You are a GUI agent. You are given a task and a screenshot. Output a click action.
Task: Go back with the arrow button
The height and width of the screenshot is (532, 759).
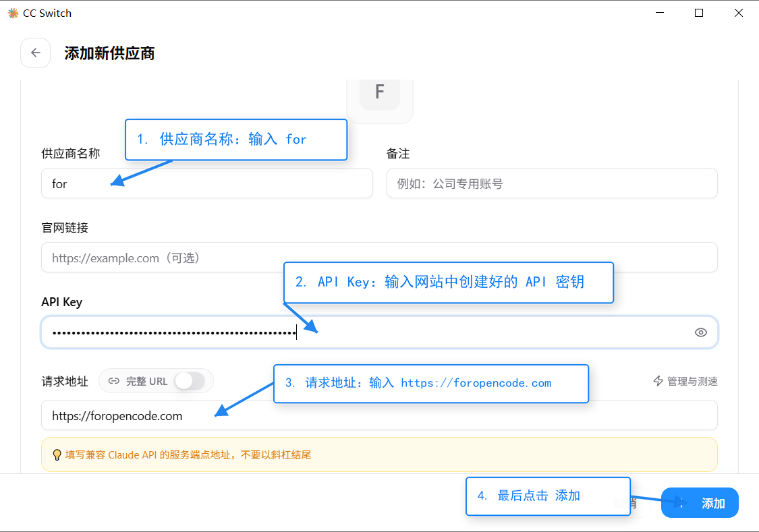point(35,53)
